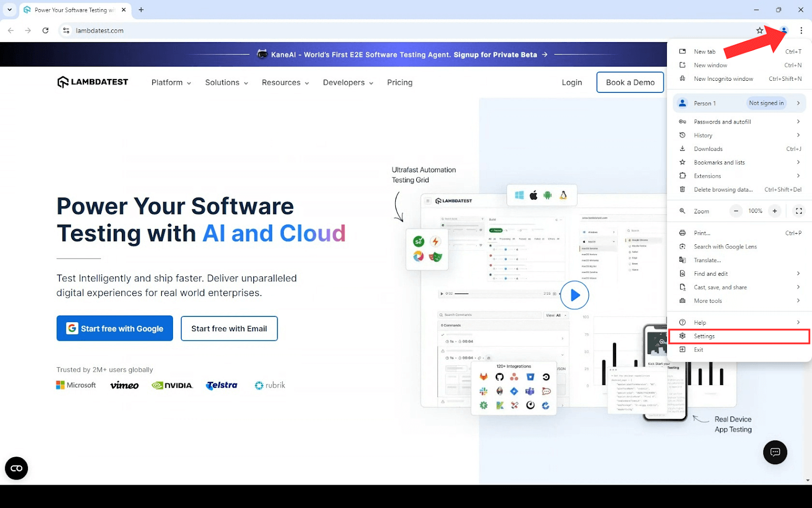Expand the Developers navigation dropdown

[348, 82]
